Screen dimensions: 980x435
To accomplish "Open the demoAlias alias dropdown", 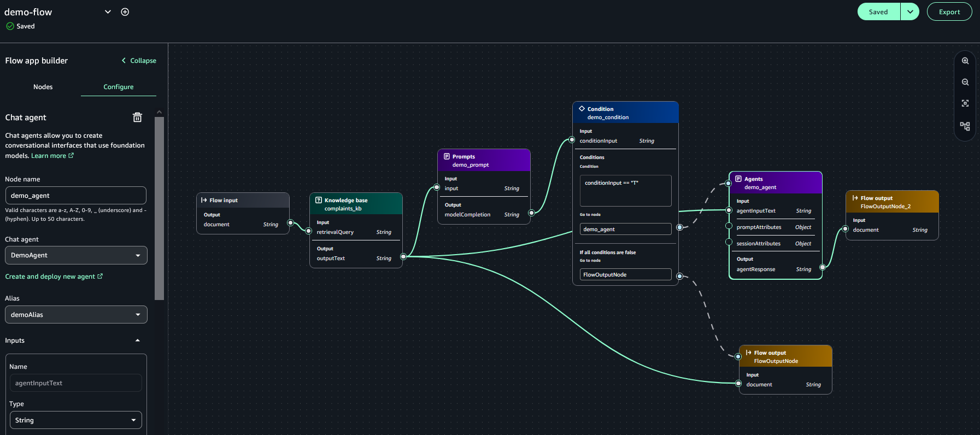I will click(76, 315).
